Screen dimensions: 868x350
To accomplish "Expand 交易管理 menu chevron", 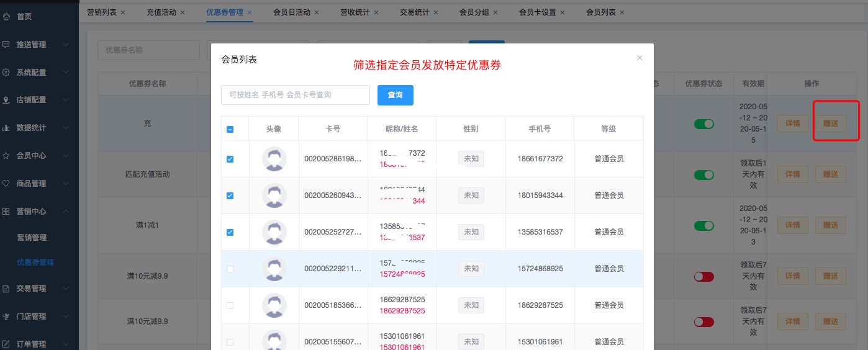I will (x=66, y=289).
